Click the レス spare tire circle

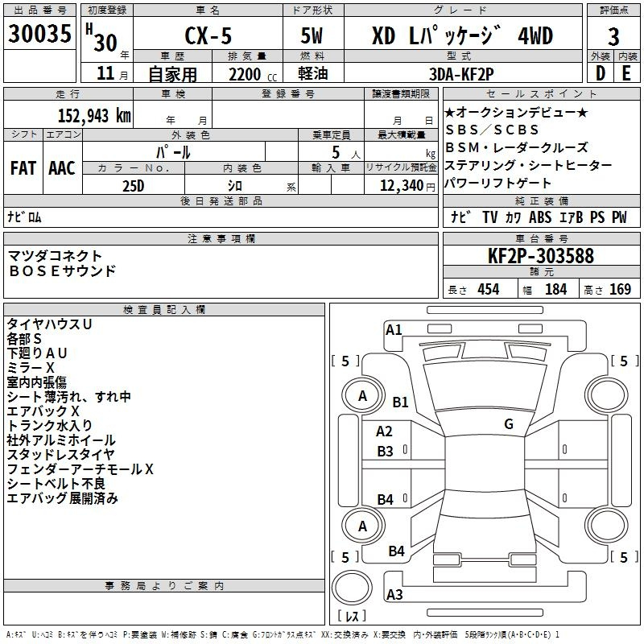tap(352, 588)
